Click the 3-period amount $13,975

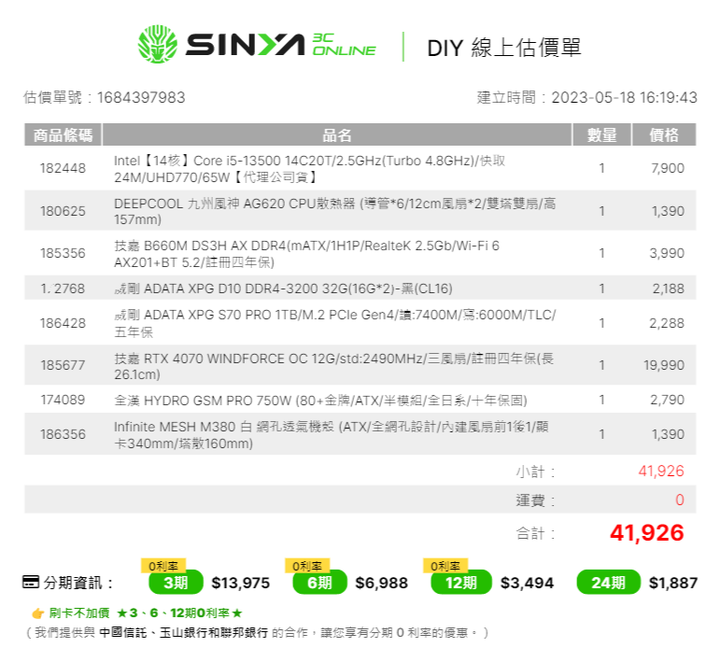coord(241,583)
